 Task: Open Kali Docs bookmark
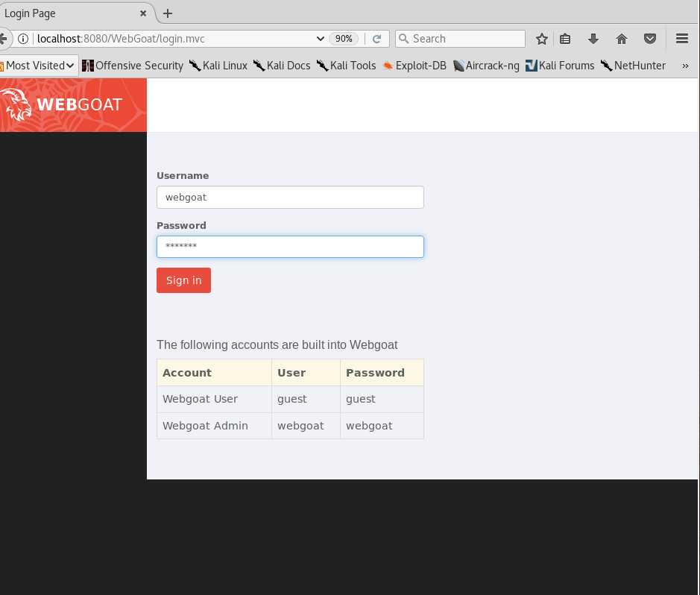pos(282,66)
